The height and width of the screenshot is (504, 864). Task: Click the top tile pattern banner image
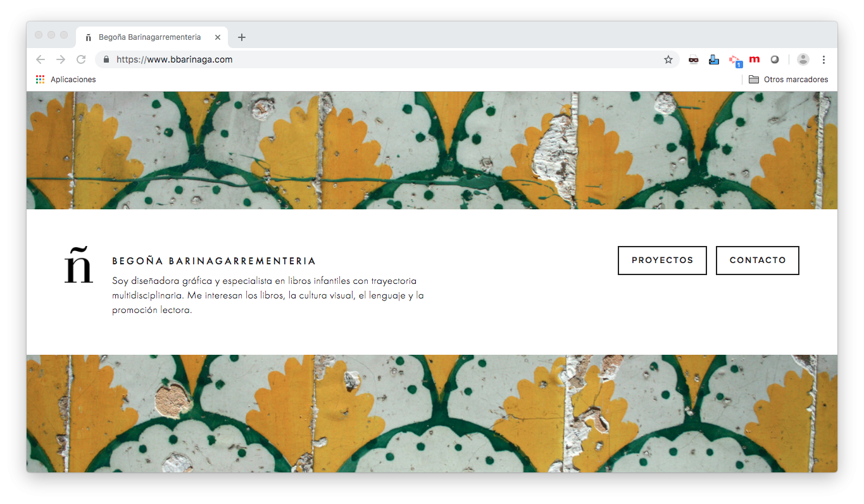[x=432, y=151]
